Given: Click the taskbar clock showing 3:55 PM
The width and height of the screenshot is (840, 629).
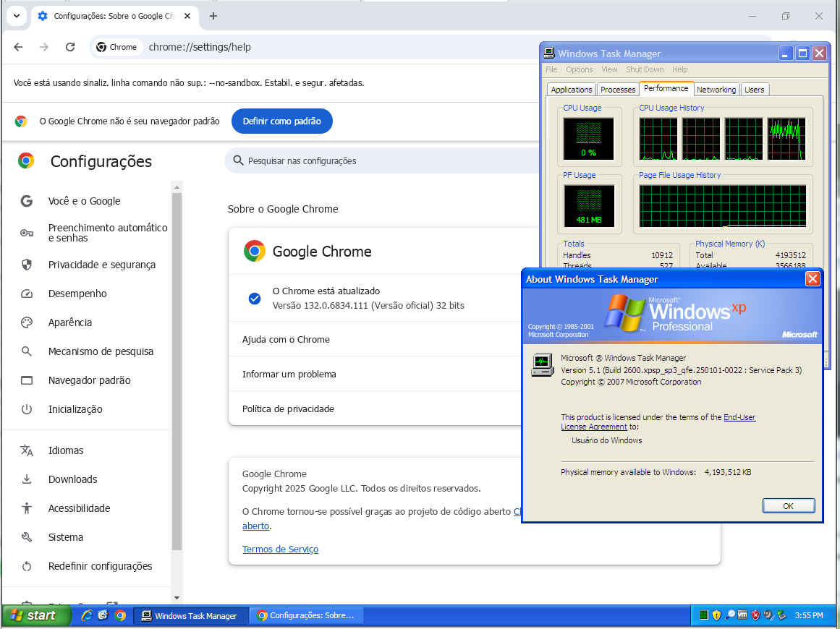Looking at the screenshot, I should pos(809,615).
